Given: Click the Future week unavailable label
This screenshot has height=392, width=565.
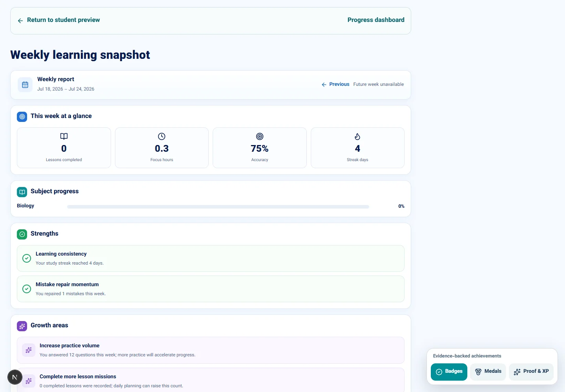Looking at the screenshot, I should pyautogui.click(x=379, y=84).
